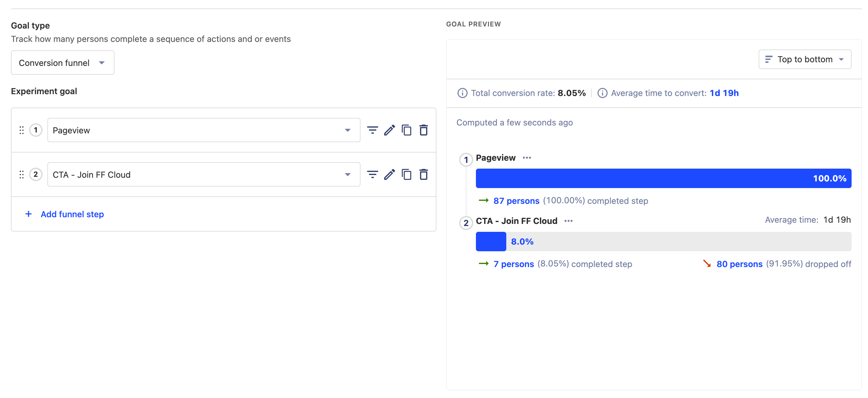Grab the drag handle beside step 1

pyautogui.click(x=22, y=130)
